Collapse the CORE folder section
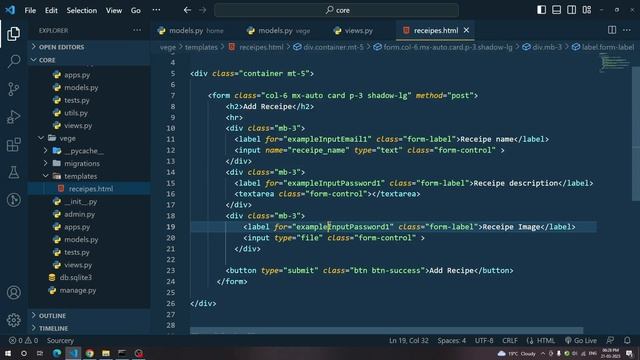Image resolution: width=640 pixels, height=360 pixels. (89, 60)
